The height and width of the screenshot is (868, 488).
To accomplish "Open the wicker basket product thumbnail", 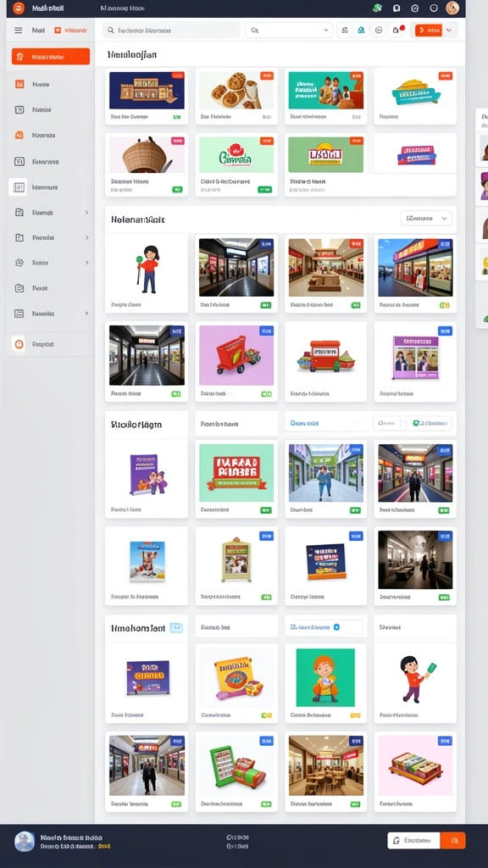I will 147,155.
